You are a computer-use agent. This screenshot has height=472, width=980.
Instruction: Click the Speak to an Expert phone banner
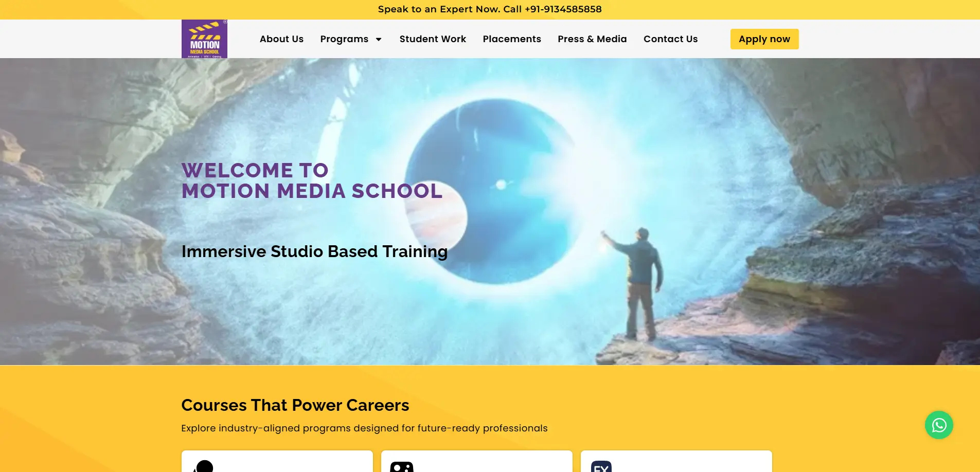(490, 9)
